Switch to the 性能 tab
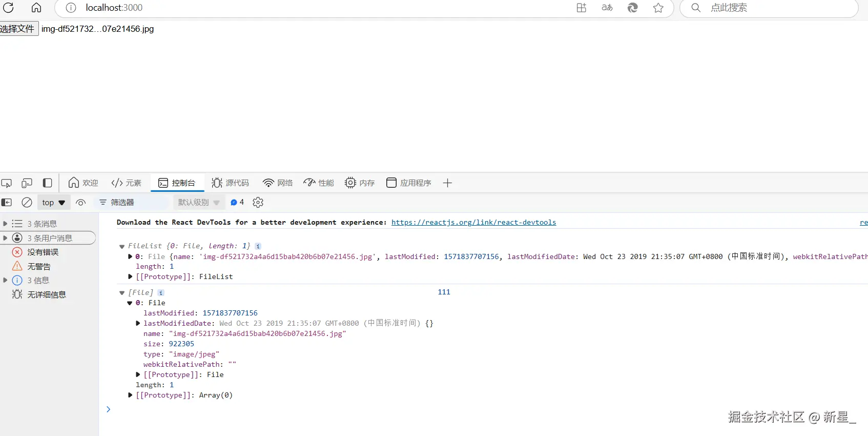This screenshot has width=868, height=436. [x=319, y=183]
